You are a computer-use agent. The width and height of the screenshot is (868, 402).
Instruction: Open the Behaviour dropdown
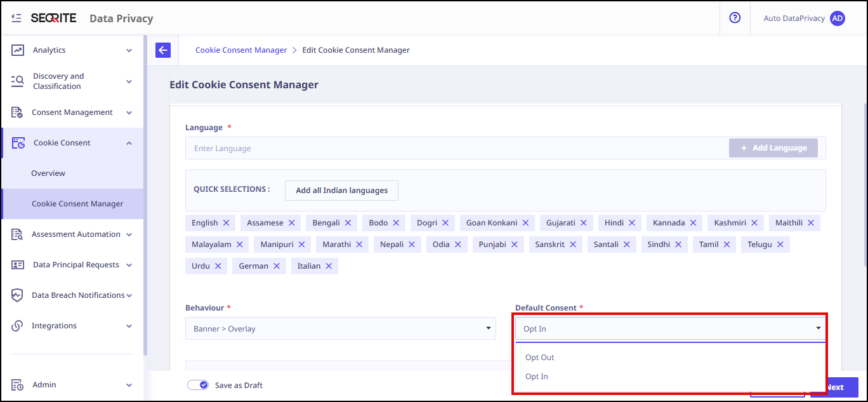pos(341,328)
